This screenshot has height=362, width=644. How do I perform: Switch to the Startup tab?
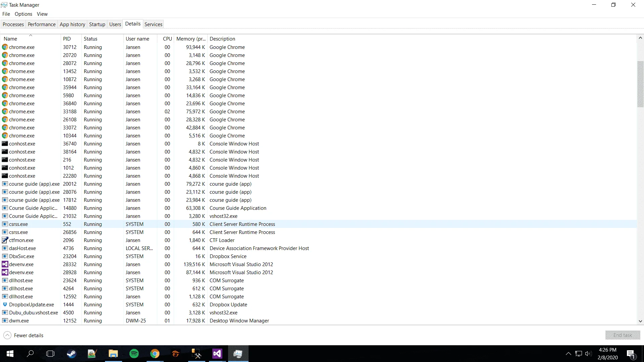(x=97, y=24)
